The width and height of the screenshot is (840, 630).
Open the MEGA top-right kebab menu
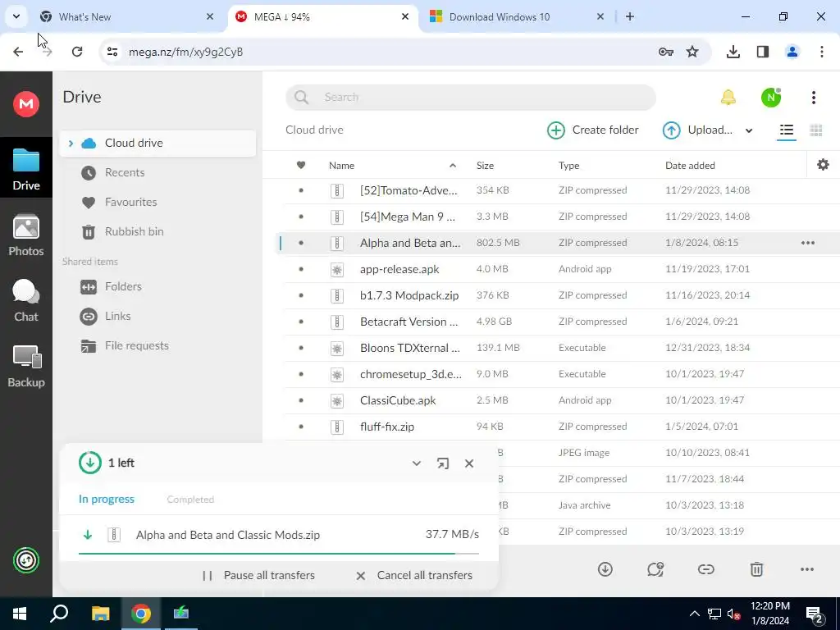click(813, 97)
